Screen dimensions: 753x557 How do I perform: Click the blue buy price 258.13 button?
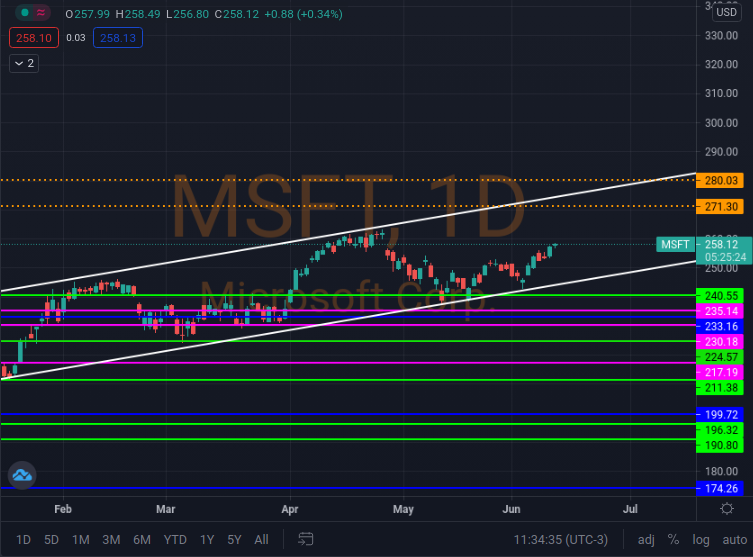pyautogui.click(x=118, y=38)
